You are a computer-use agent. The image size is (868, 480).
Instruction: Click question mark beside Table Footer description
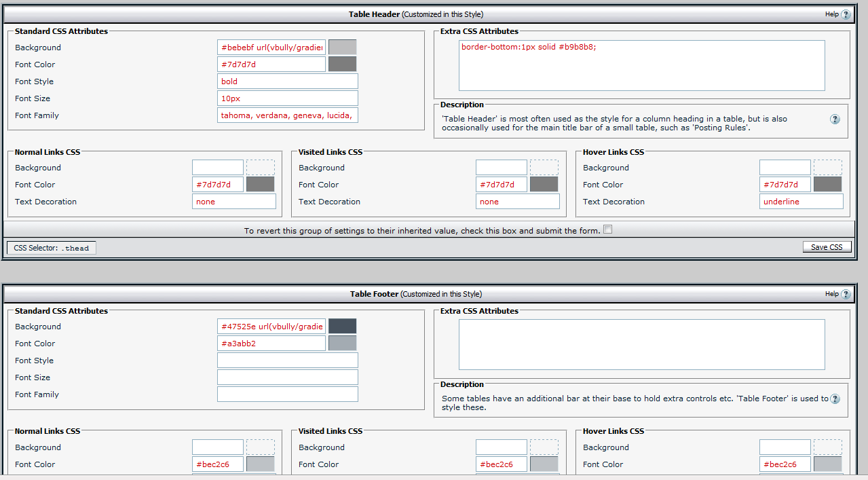tap(835, 399)
